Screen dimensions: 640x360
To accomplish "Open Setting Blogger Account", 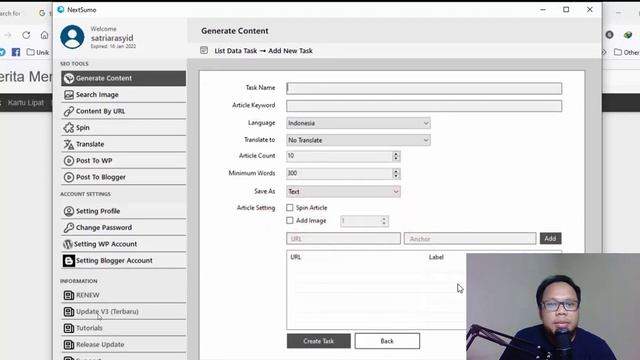I will tap(123, 260).
